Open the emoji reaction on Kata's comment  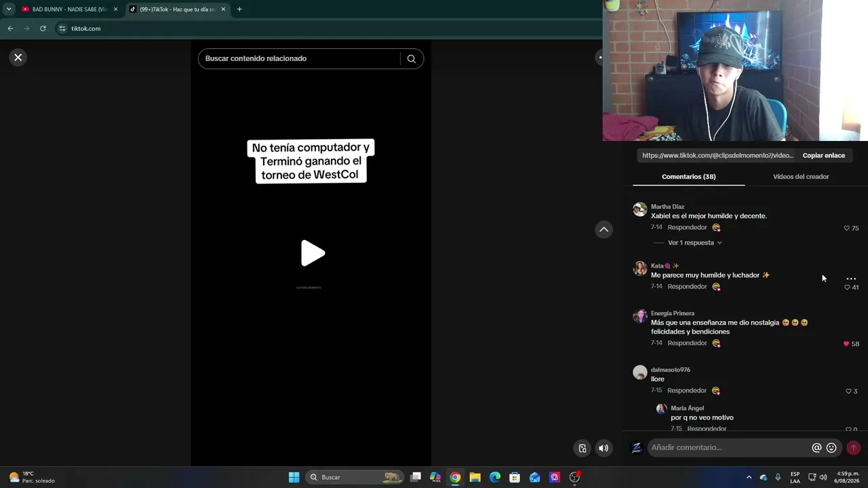716,287
